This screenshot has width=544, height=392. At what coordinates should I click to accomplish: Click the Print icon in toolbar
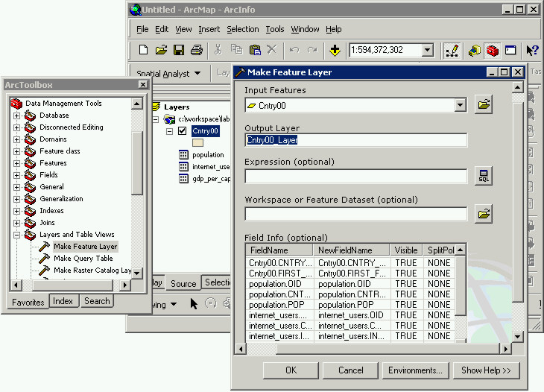click(x=196, y=50)
